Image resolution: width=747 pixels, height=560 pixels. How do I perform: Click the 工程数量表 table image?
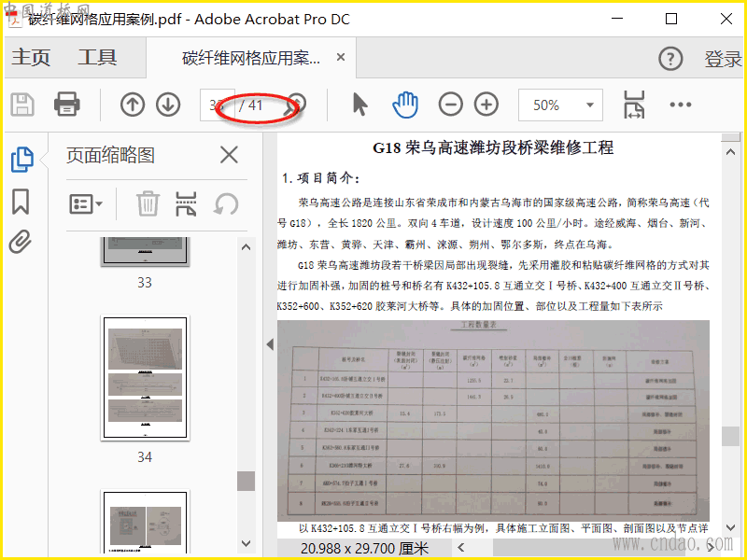pos(494,421)
